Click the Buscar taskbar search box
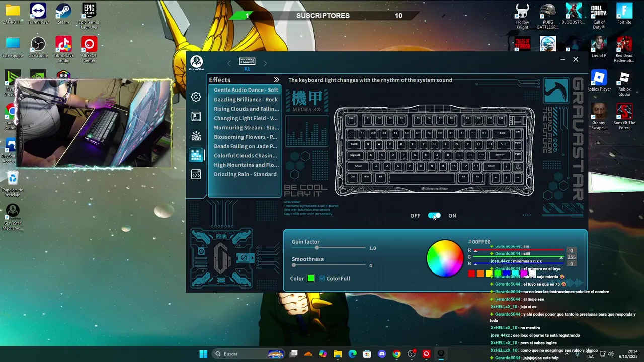 (250, 354)
